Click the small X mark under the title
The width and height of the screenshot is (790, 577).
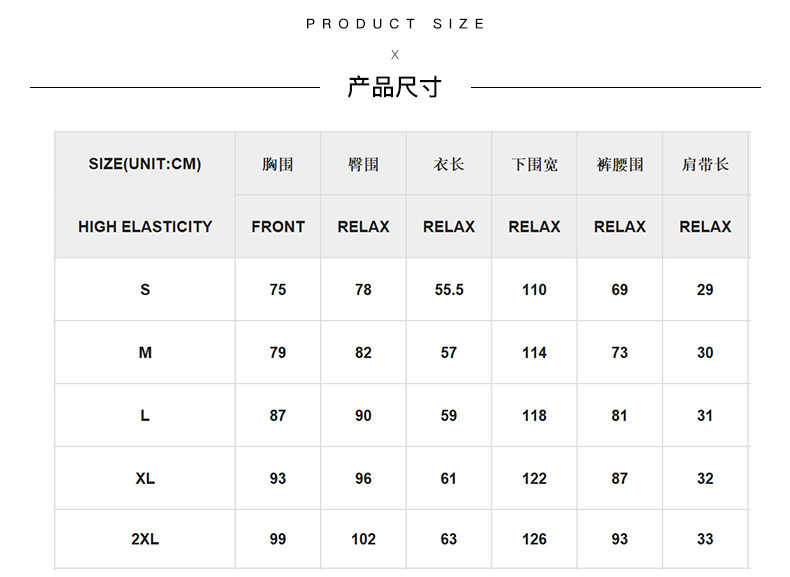click(x=395, y=55)
